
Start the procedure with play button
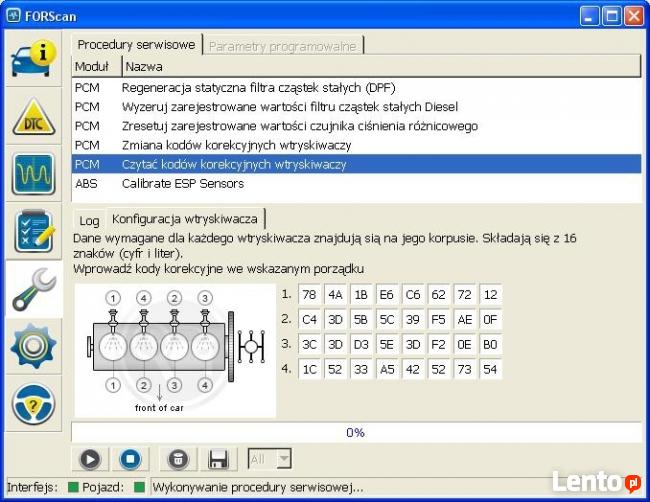click(90, 459)
